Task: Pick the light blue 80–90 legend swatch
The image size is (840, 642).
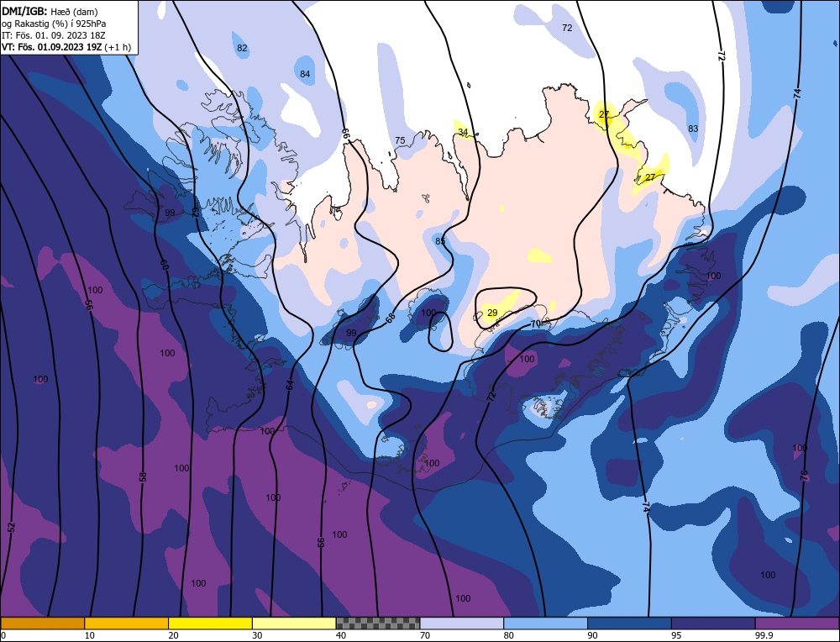Action: coord(545,624)
